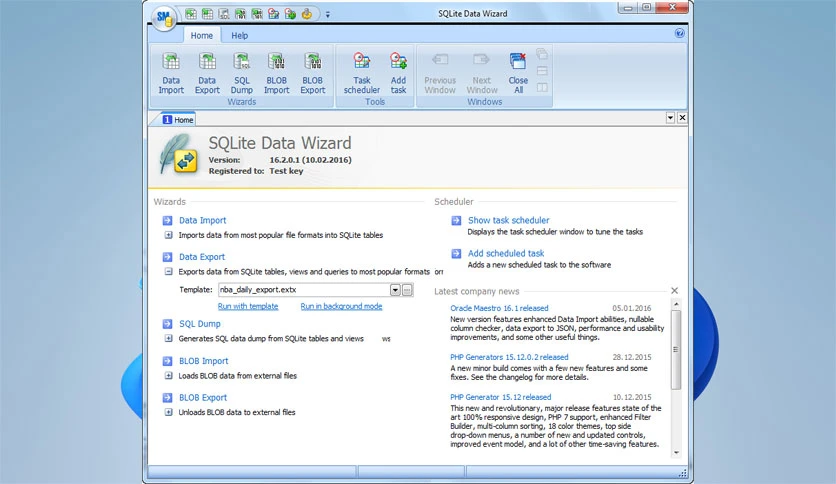This screenshot has height=484, width=836.
Task: Open the help icon at ribbon's right corner
Action: (x=679, y=33)
